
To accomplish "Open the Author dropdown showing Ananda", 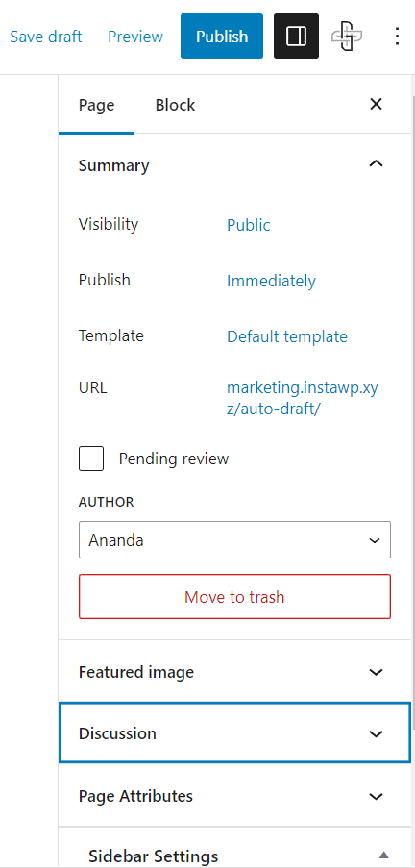I will tap(234, 539).
